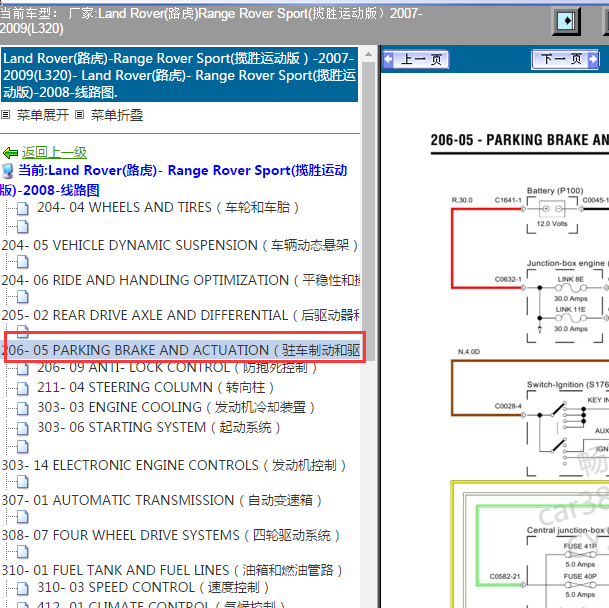This screenshot has height=608, width=609.
Task: Open 303-06 STARTING SYSTEM
Action: click(x=158, y=427)
